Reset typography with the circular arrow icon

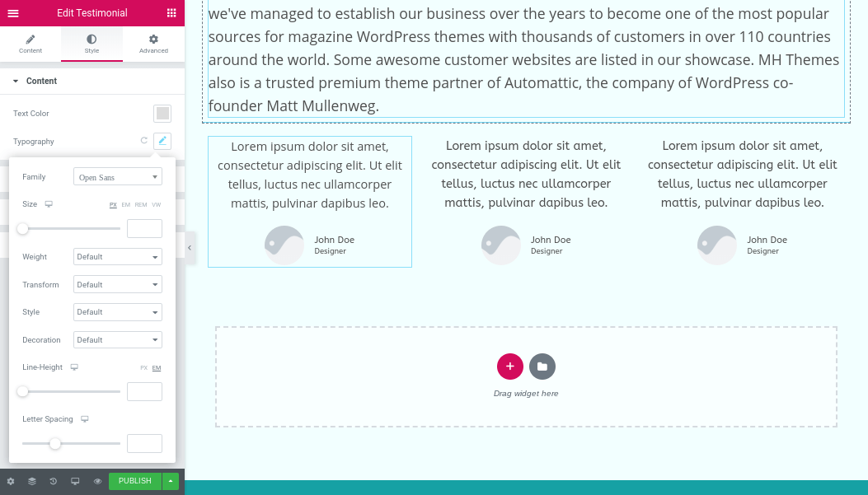[144, 141]
